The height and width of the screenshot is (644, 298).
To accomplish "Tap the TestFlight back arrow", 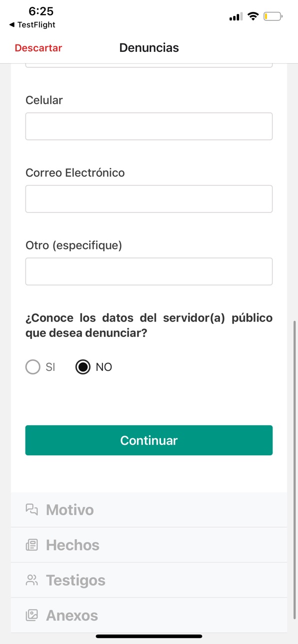I will click(x=12, y=24).
